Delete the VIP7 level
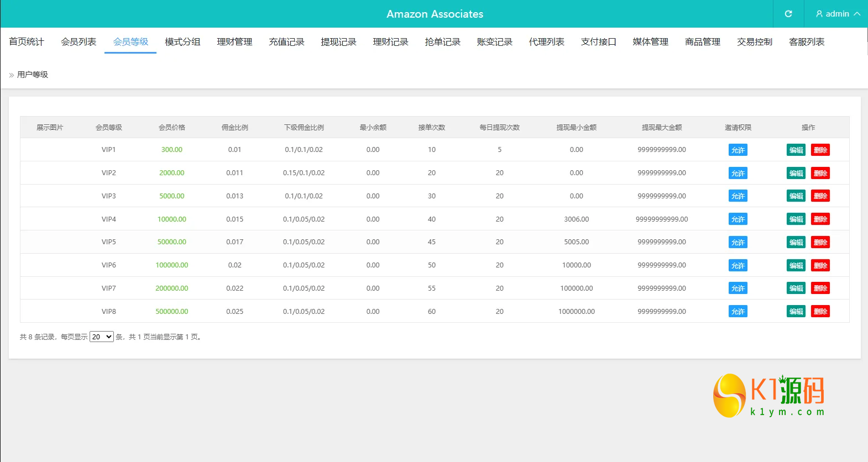 (x=820, y=288)
